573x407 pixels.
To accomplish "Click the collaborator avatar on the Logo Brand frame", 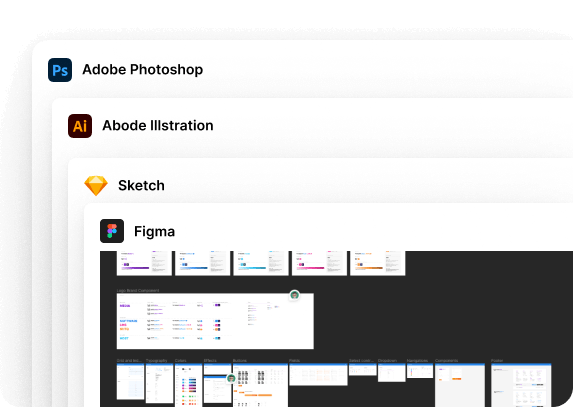I will click(295, 295).
